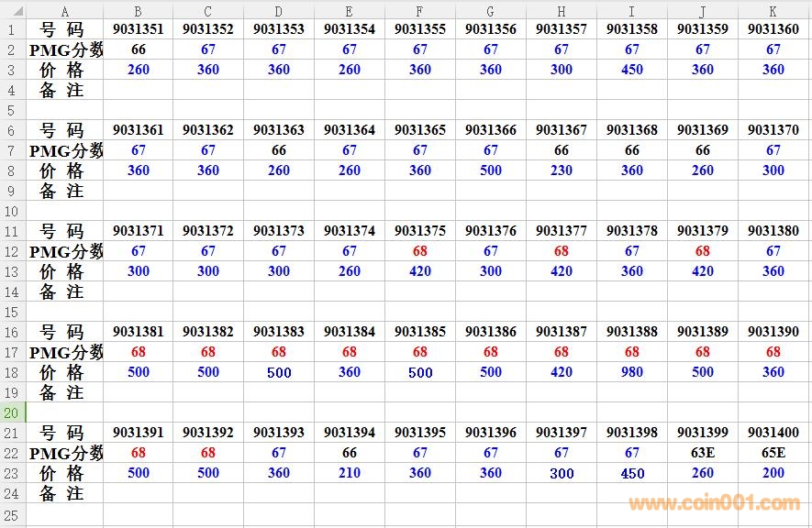Click cell containing 9031351
Viewport: 812px width, 528px height.
[x=138, y=29]
